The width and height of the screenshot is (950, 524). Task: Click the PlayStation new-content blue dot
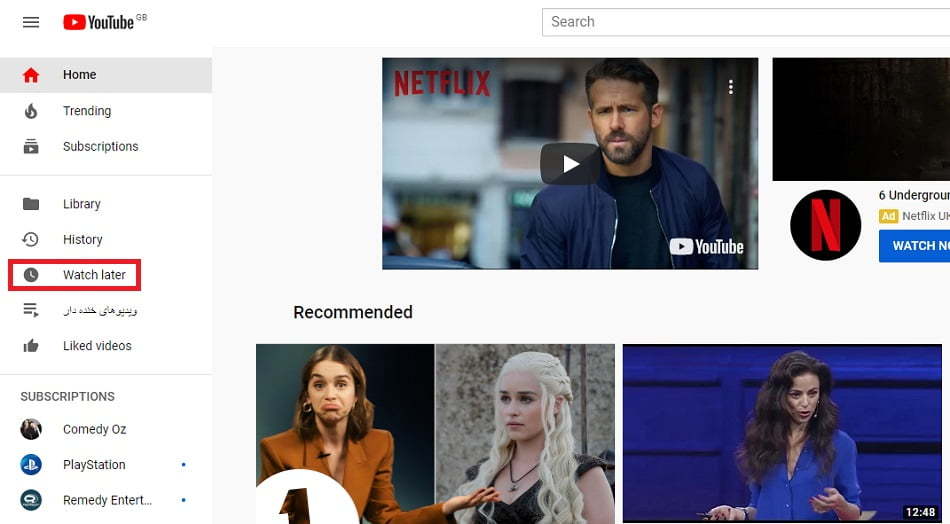point(184,465)
